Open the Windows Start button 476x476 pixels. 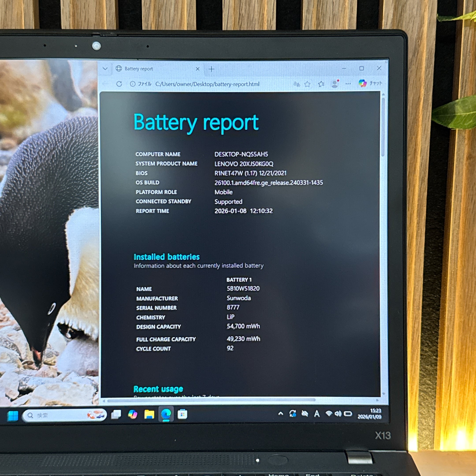pyautogui.click(x=13, y=416)
